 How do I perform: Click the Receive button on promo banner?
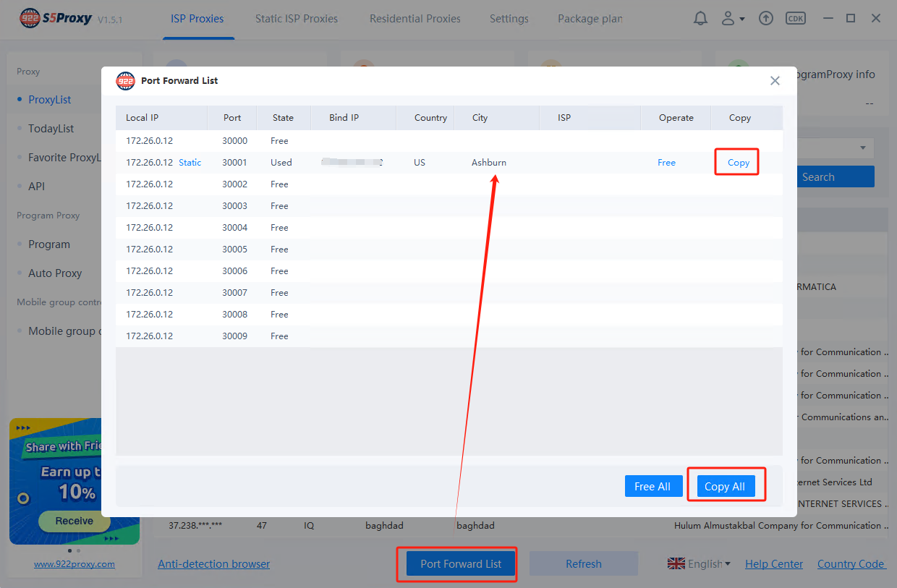click(x=74, y=521)
